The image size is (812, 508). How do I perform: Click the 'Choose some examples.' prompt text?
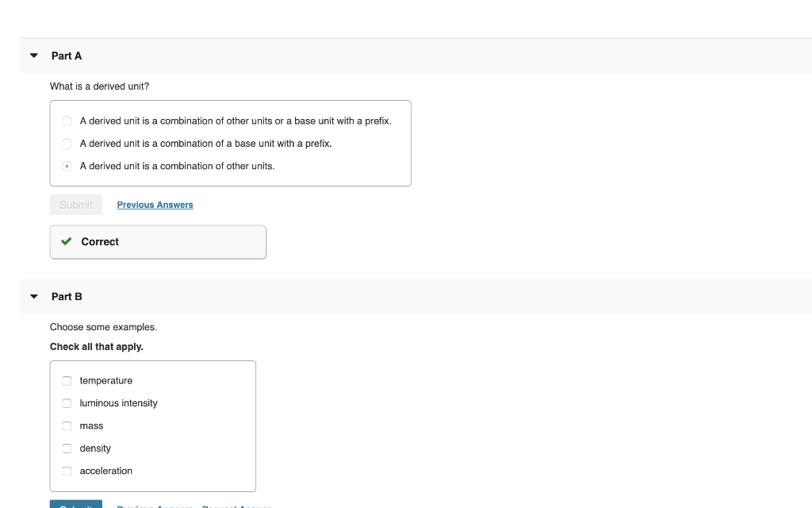(103, 327)
